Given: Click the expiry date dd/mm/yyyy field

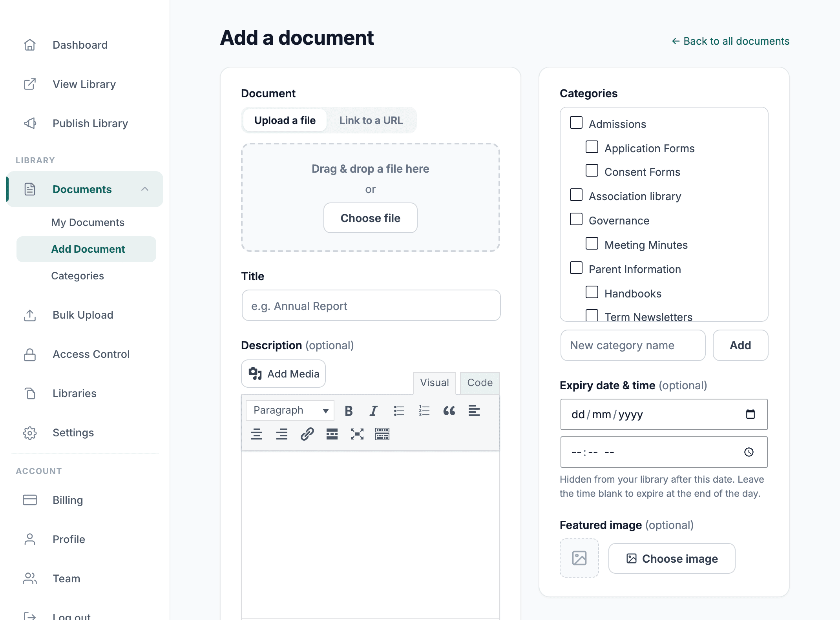Looking at the screenshot, I should 664,414.
